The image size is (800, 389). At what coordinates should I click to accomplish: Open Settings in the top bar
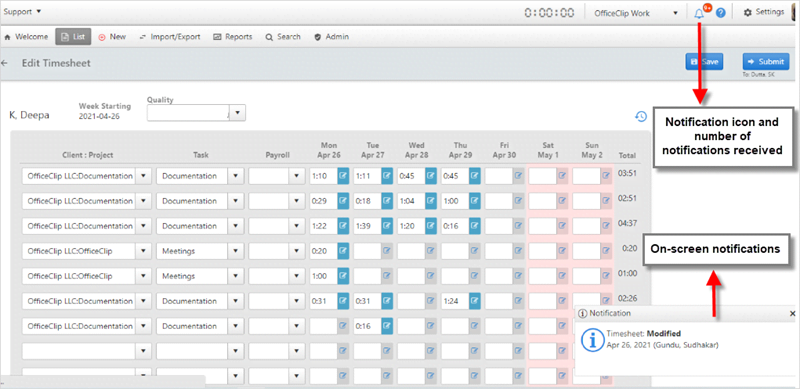pyautogui.click(x=764, y=12)
